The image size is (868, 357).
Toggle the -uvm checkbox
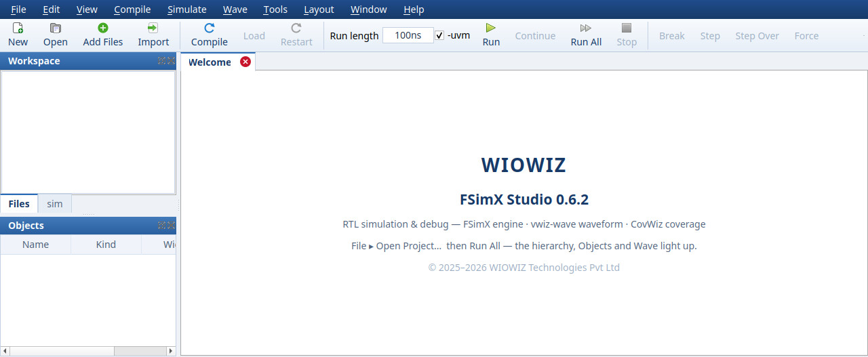click(439, 35)
